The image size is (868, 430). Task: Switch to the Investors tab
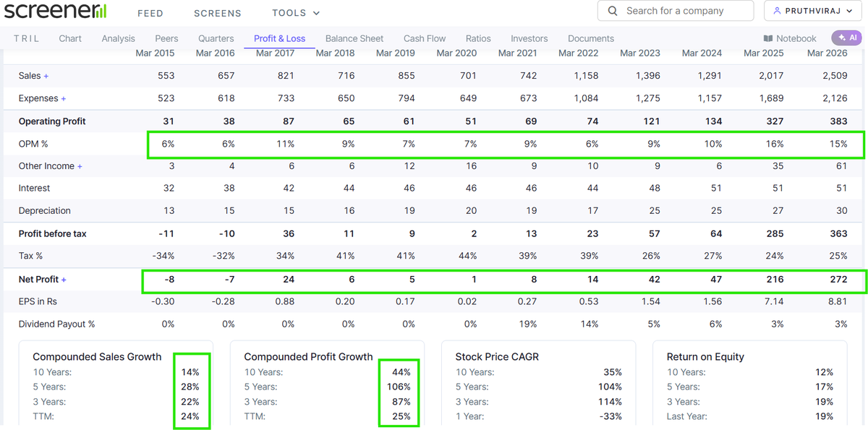coord(529,38)
